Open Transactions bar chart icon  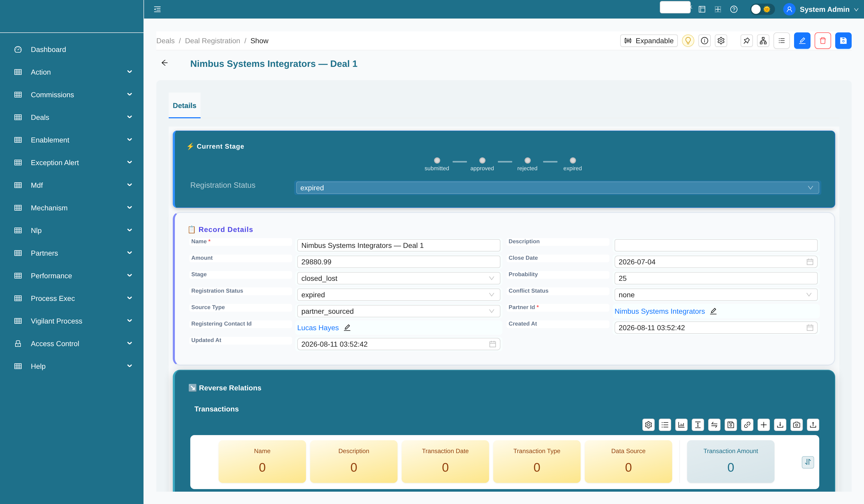pos(681,425)
